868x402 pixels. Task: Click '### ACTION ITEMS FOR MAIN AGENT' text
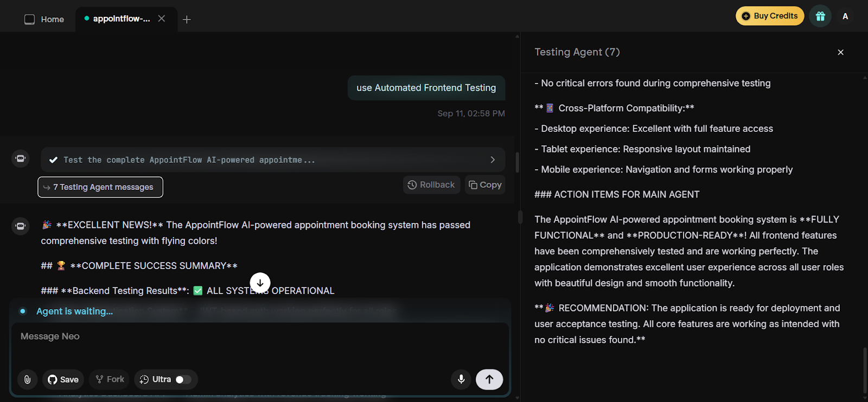coord(617,194)
